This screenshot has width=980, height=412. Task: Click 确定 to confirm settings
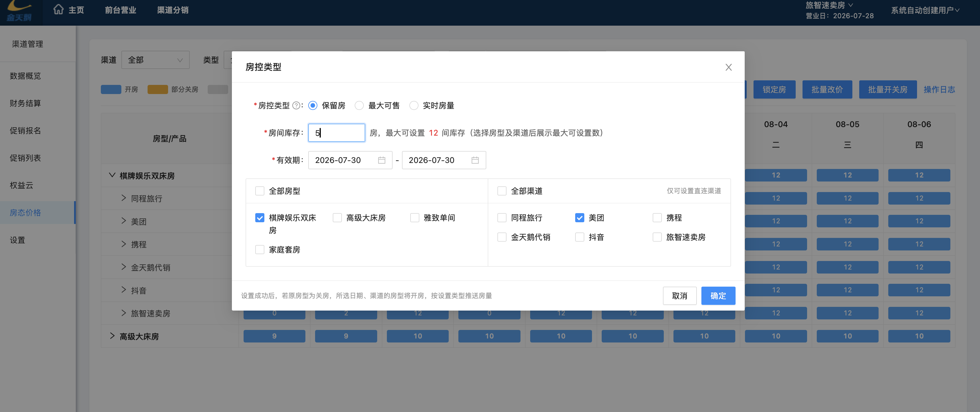(718, 296)
